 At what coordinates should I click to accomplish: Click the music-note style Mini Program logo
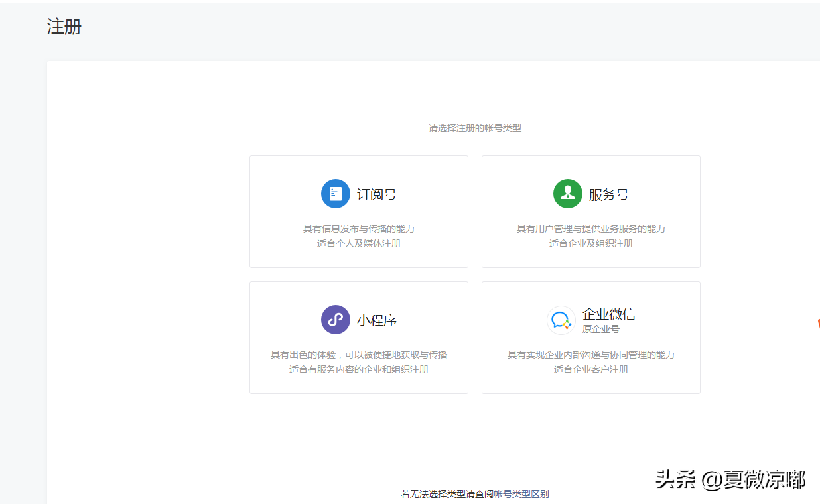(x=336, y=319)
